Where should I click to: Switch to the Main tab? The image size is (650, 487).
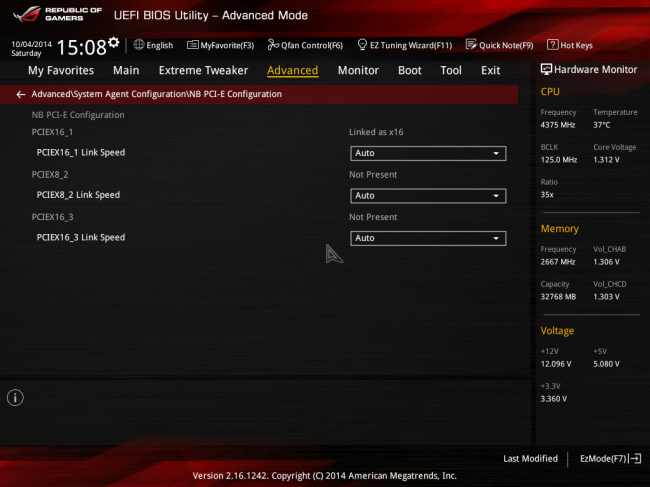(x=126, y=70)
